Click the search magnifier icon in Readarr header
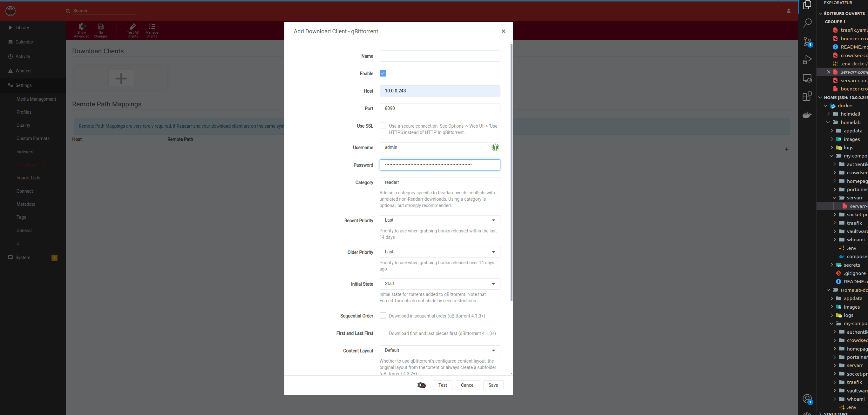 coord(68,11)
